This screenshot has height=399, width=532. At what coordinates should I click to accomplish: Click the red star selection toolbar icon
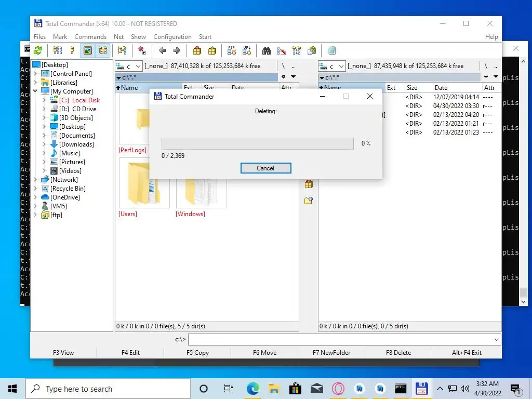[x=142, y=50]
